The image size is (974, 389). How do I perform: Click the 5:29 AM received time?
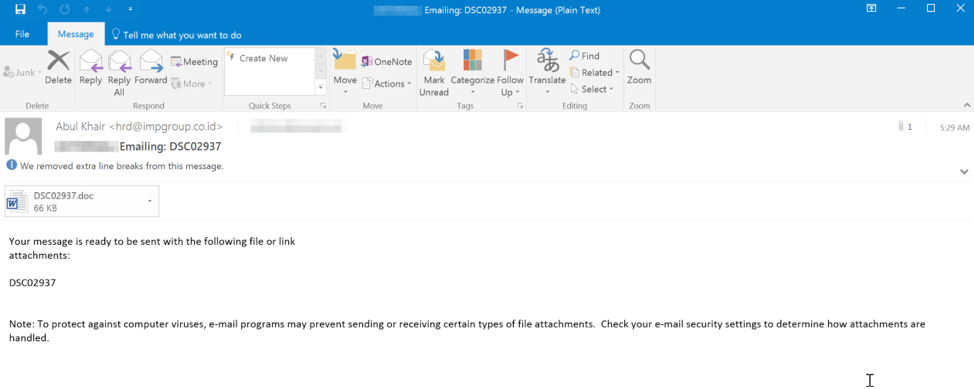pyautogui.click(x=955, y=127)
